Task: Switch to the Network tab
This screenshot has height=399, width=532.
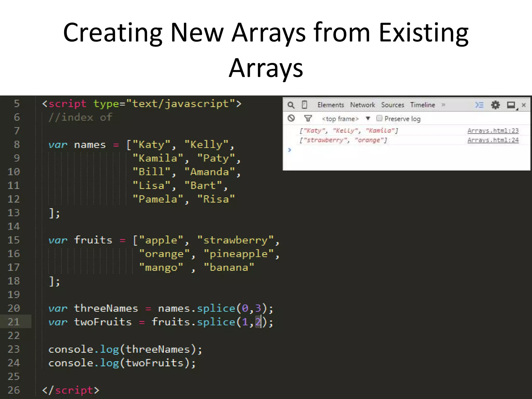Action: (362, 105)
